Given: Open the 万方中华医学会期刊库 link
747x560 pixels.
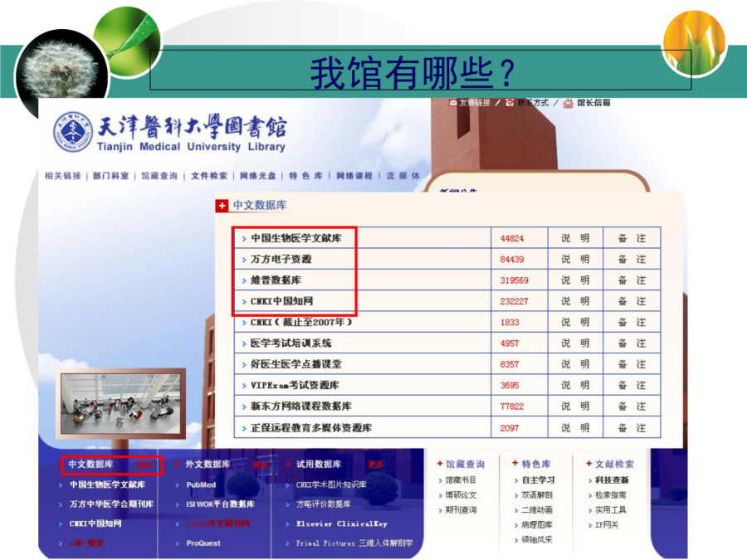Looking at the screenshot, I should [111, 504].
